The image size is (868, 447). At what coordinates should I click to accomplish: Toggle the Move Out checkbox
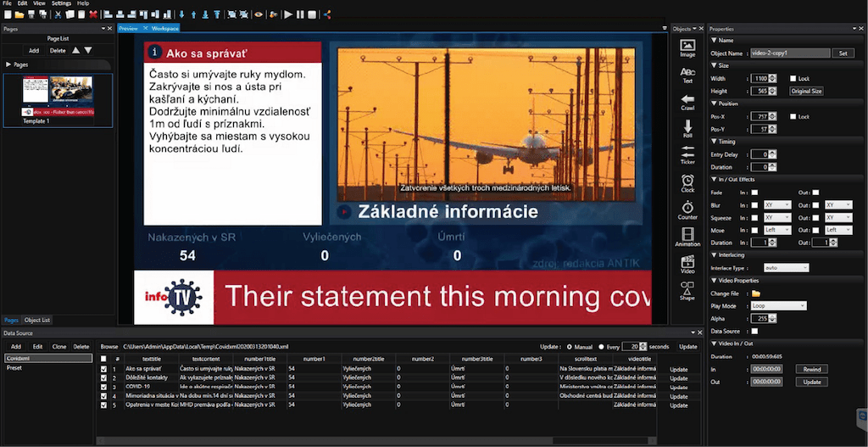(x=815, y=230)
